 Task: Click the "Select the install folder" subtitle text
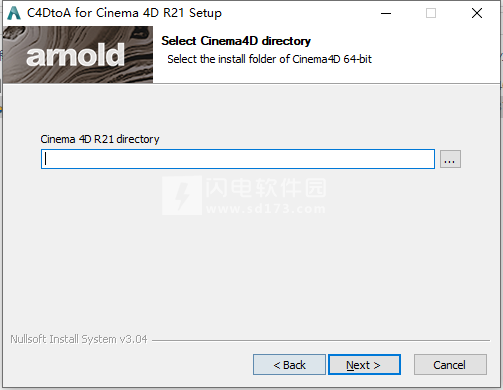pyautogui.click(x=269, y=59)
